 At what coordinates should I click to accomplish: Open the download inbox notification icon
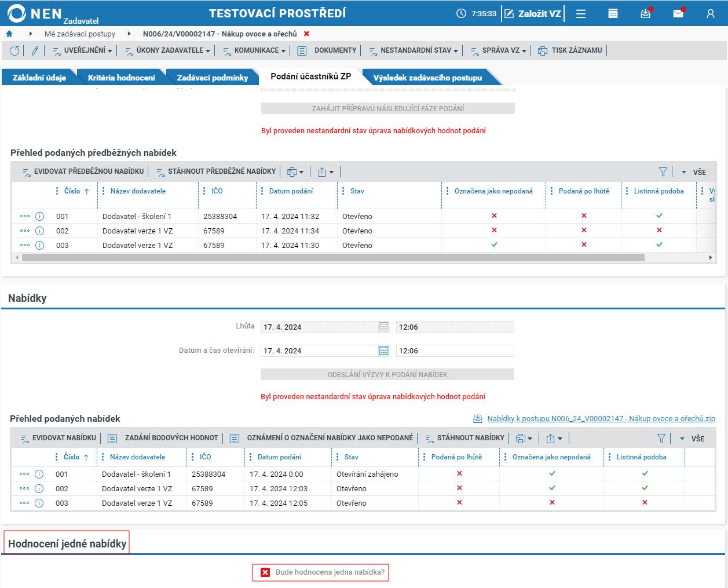[646, 13]
